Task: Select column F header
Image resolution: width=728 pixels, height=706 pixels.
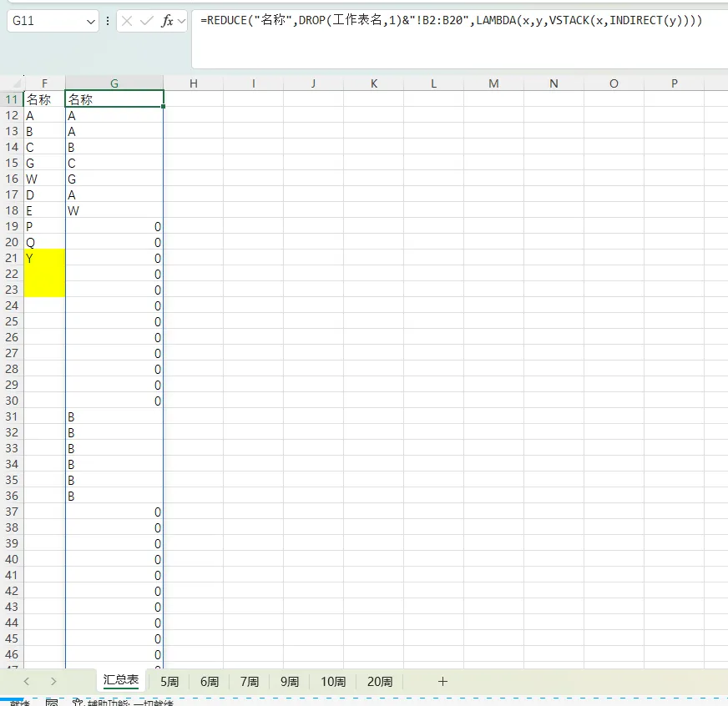Action: [44, 83]
